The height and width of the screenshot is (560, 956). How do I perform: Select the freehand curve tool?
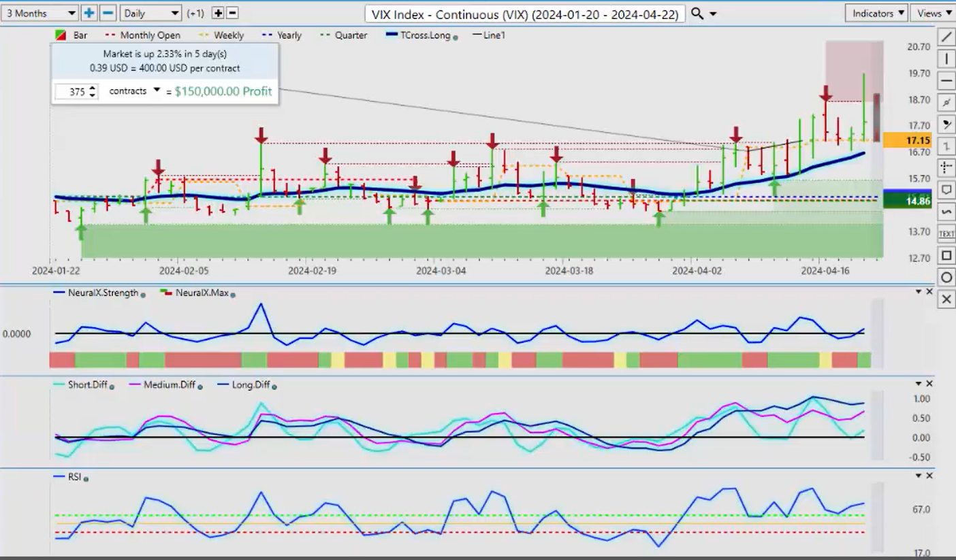coord(946,212)
